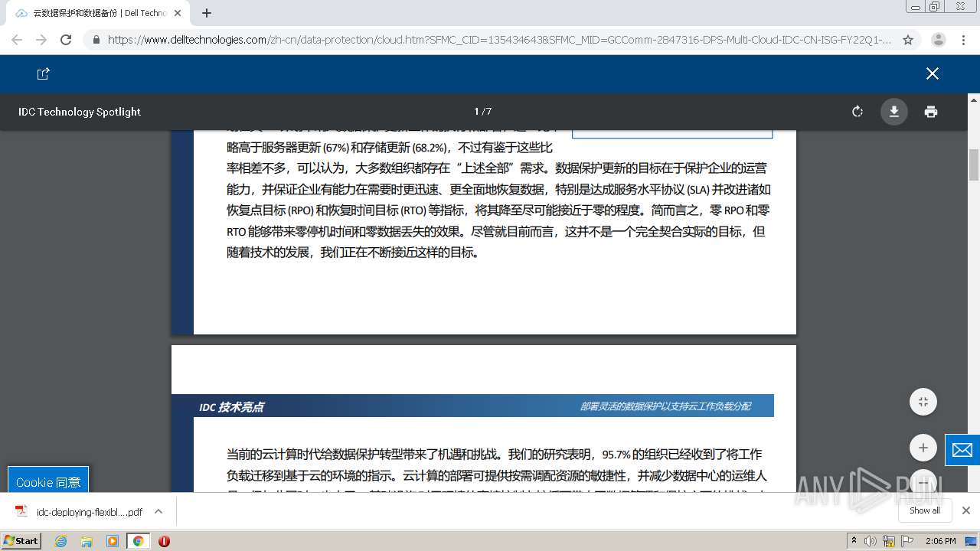Open the Chrome profile avatar
Screen dimensions: 980x551
click(x=939, y=40)
